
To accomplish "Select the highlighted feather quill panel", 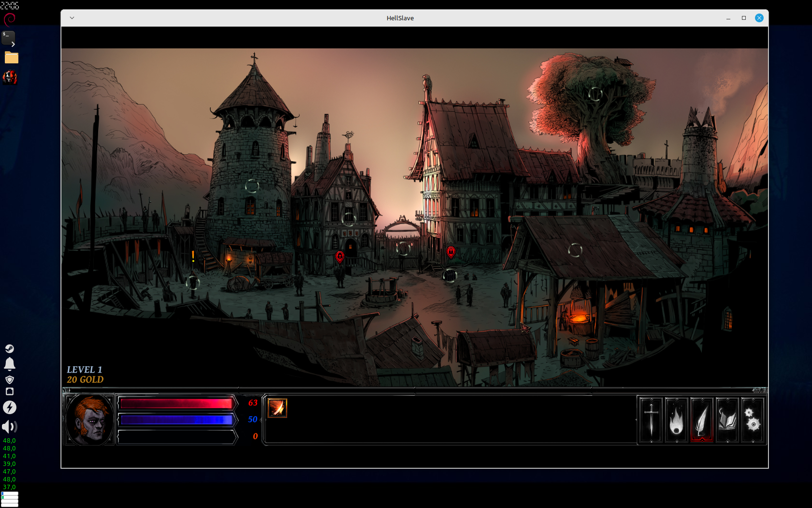I will (702, 420).
